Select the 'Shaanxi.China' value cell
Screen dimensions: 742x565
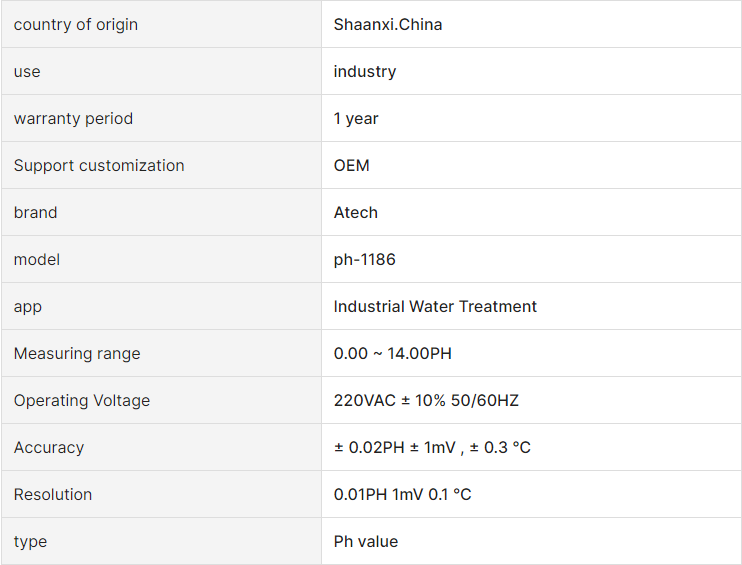(531, 24)
